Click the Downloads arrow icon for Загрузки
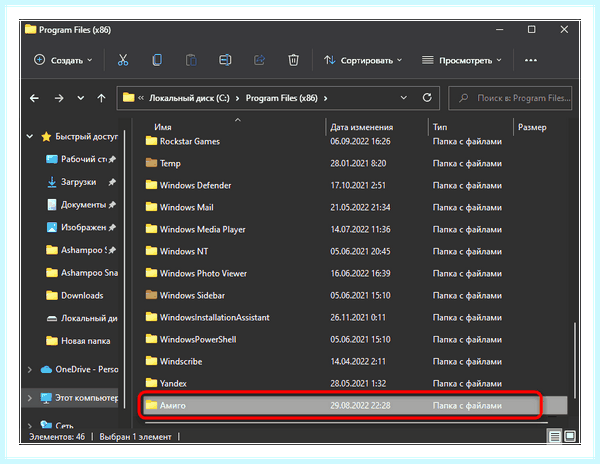 52,182
